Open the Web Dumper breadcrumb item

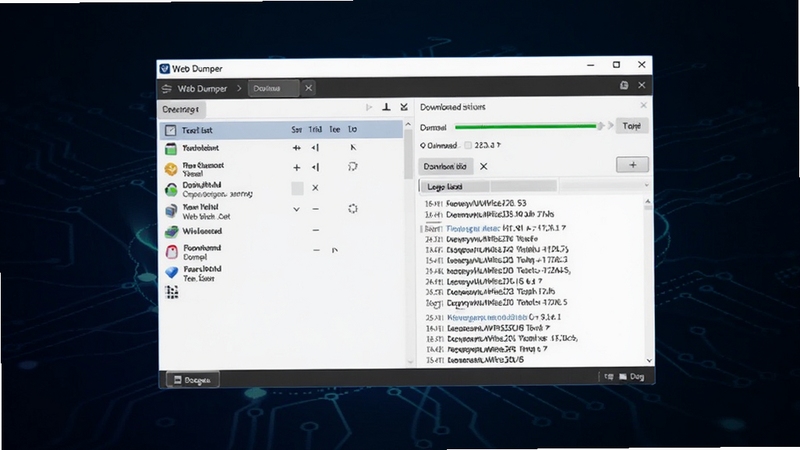[202, 89]
